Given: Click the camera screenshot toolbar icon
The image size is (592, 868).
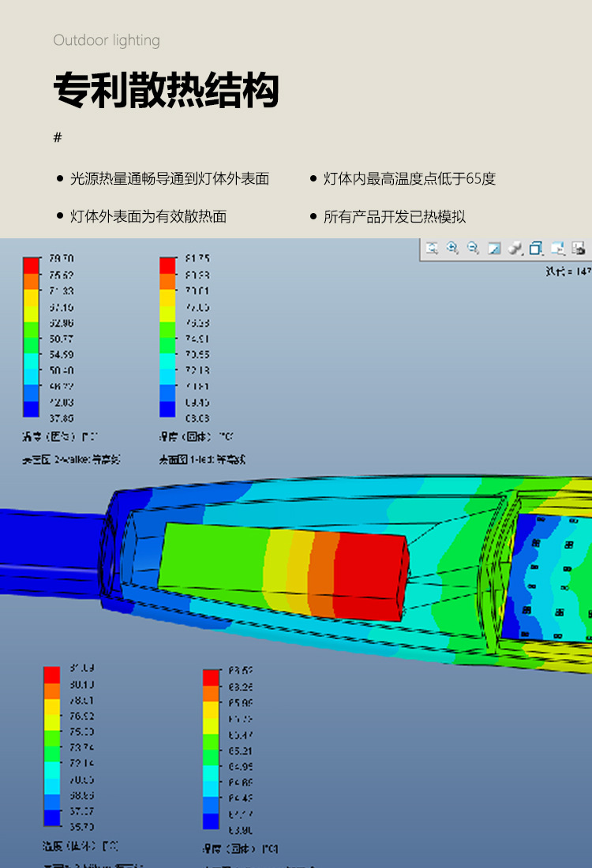Looking at the screenshot, I should click(578, 248).
